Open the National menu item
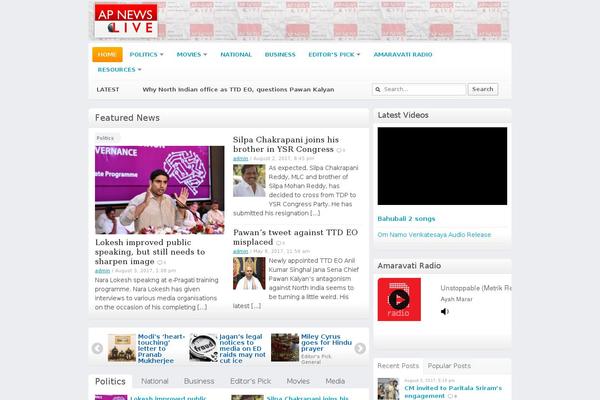The width and height of the screenshot is (600, 400). point(236,54)
